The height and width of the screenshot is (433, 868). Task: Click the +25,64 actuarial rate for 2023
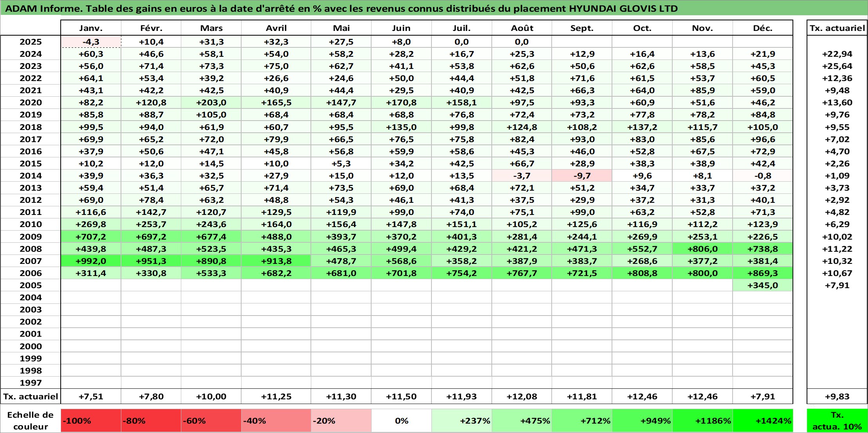tap(837, 66)
